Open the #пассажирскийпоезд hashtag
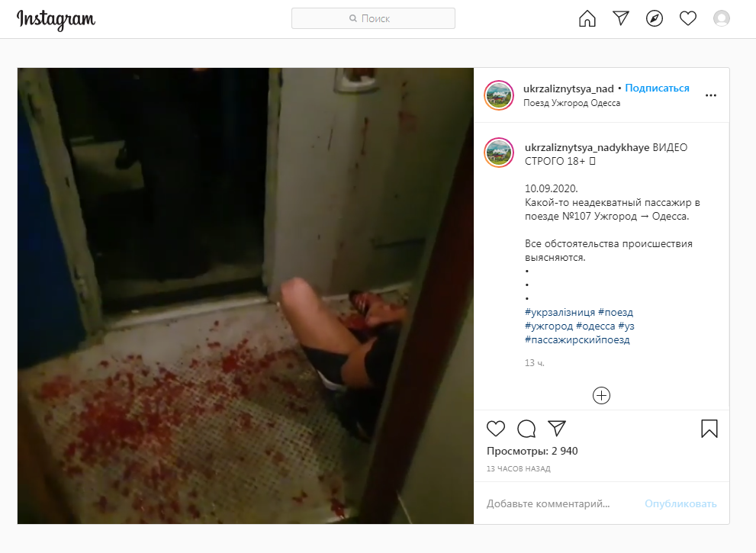Image resolution: width=756 pixels, height=553 pixels. [x=577, y=340]
